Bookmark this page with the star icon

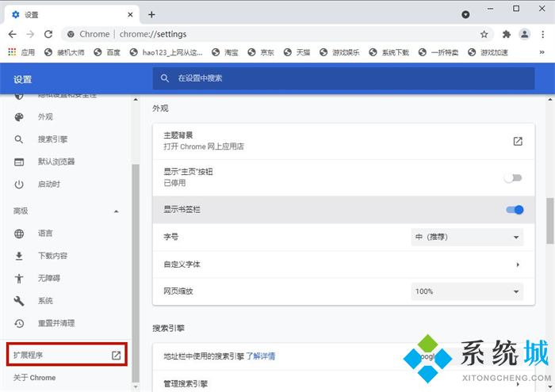(x=484, y=34)
